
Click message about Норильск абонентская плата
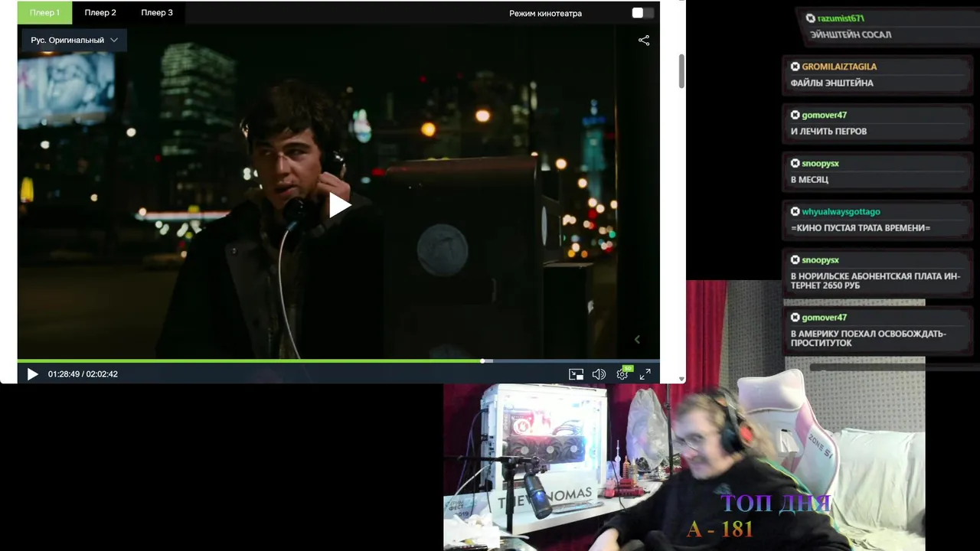pos(875,281)
